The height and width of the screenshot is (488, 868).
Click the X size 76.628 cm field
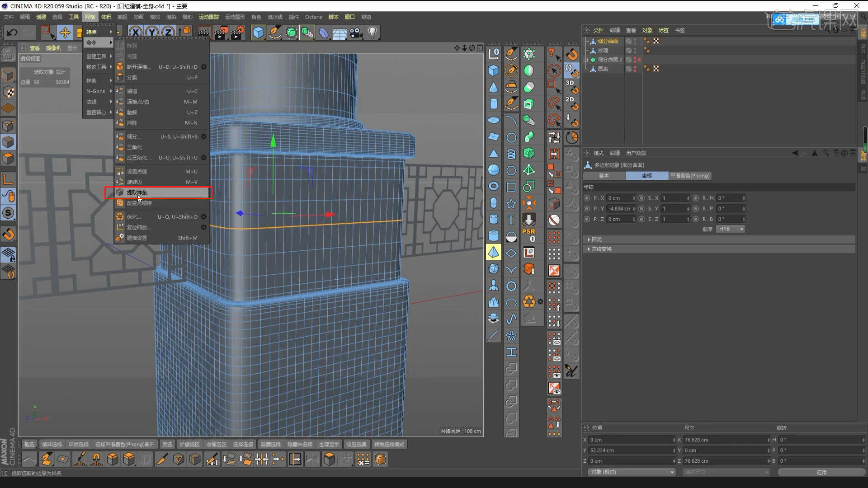[x=726, y=440]
